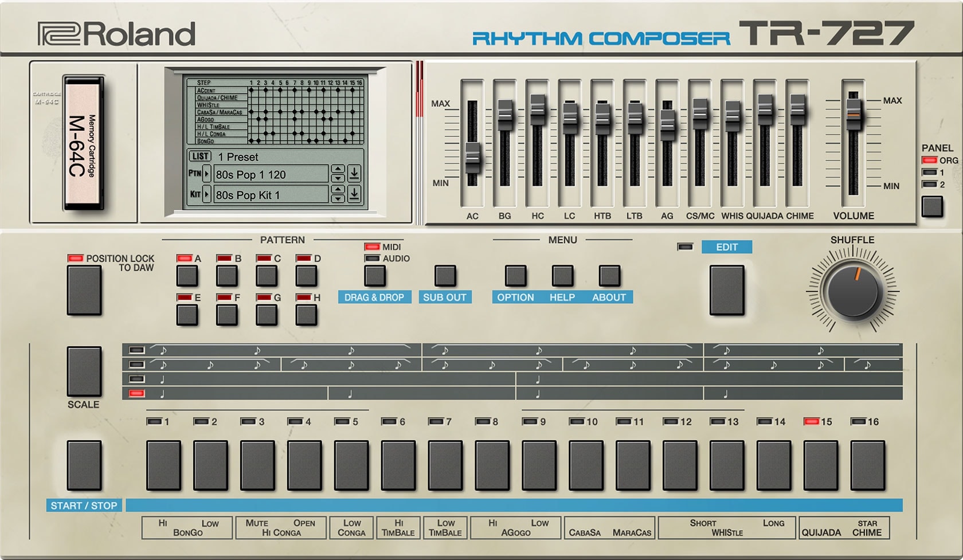
Task: Select pattern bank A button
Action: [x=187, y=276]
